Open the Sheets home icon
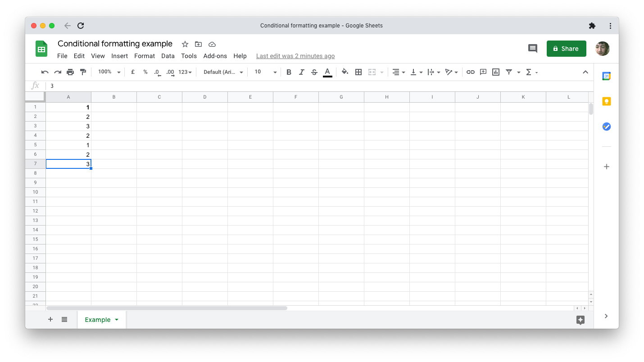The width and height of the screenshot is (644, 362). [41, 49]
